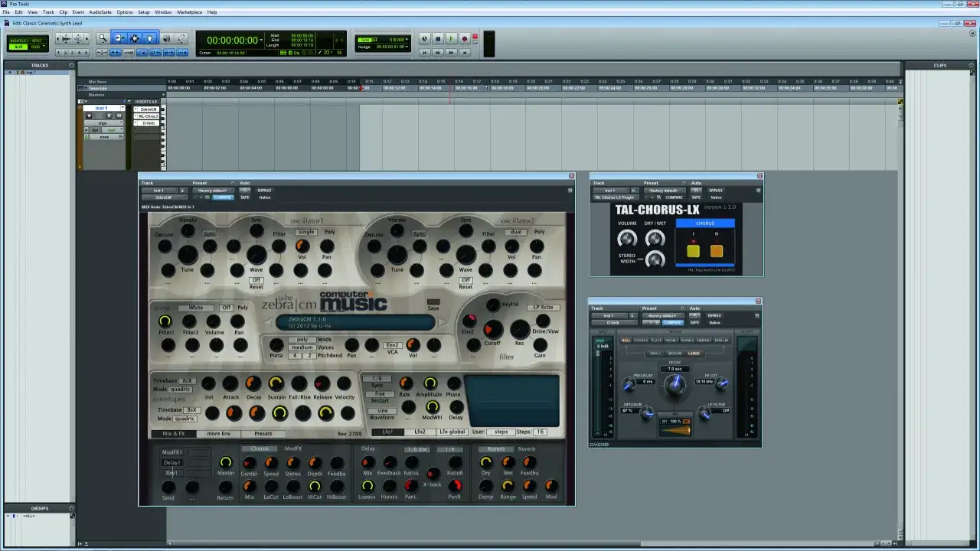Viewport: 980px width, 551px height.
Task: Open the AudioSuite menu
Action: pos(100,12)
